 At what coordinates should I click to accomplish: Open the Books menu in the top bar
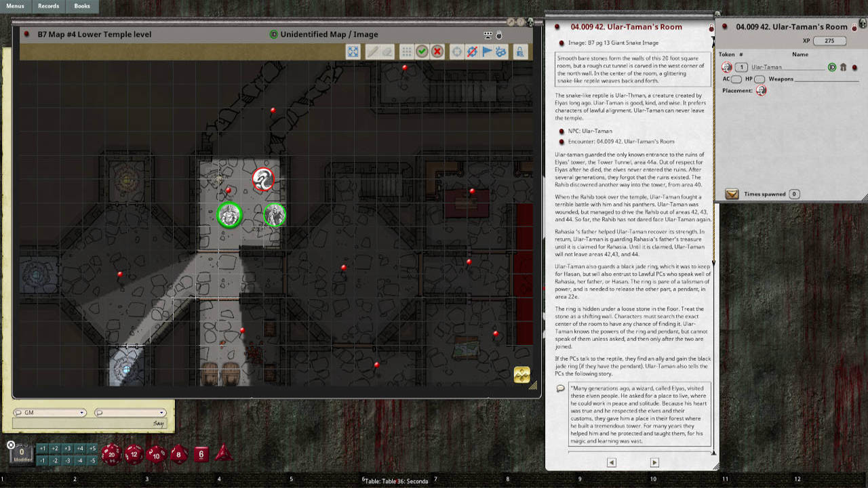[83, 6]
